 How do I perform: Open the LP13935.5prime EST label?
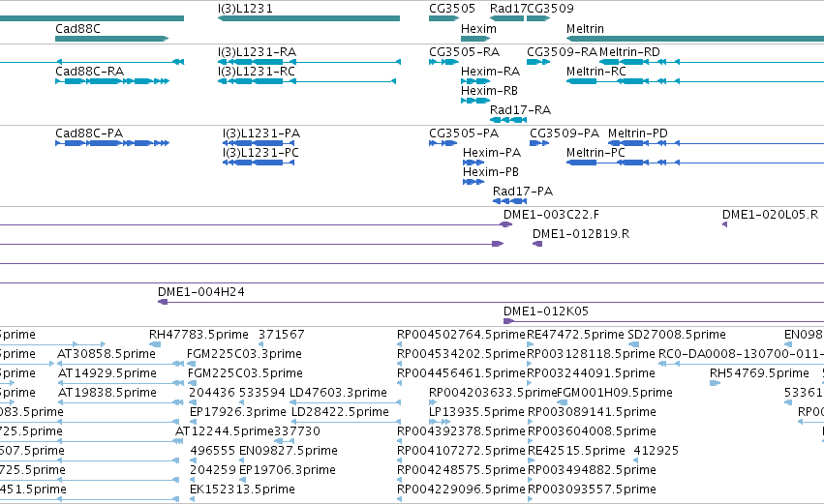pos(476,412)
